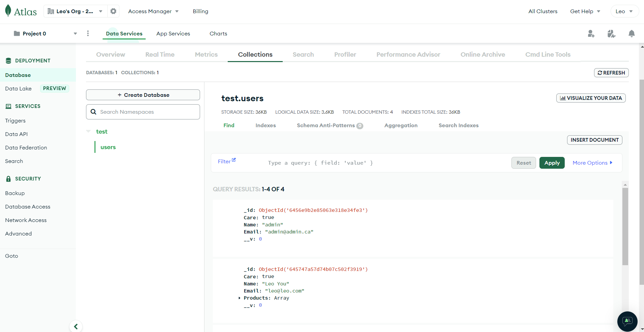This screenshot has width=644, height=332.
Task: Open the notifications bell
Action: click(x=632, y=33)
